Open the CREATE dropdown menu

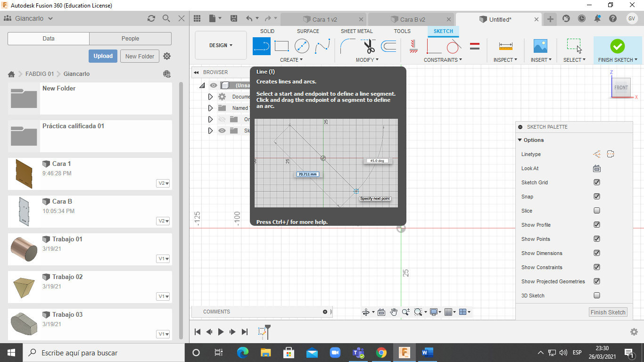[291, 60]
